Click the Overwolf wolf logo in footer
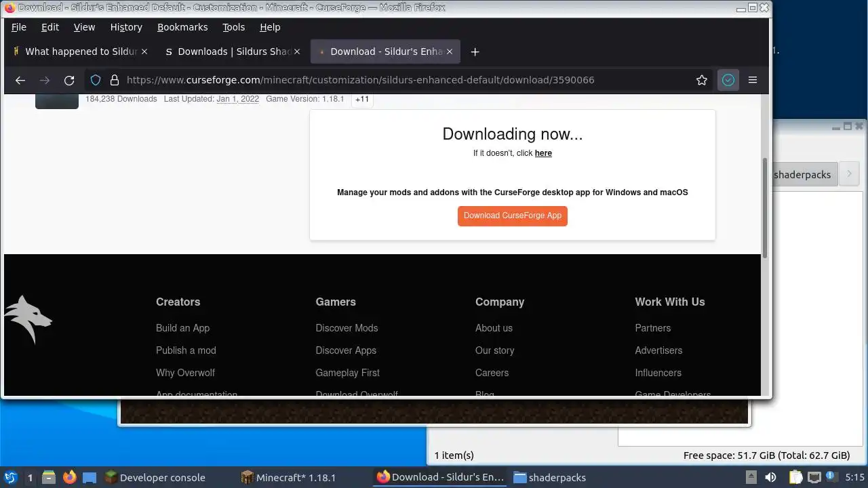Viewport: 868px width, 488px height. point(28,319)
